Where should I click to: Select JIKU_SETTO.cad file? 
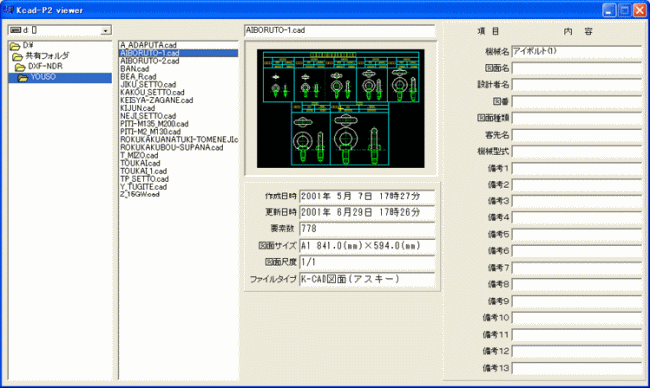click(148, 85)
